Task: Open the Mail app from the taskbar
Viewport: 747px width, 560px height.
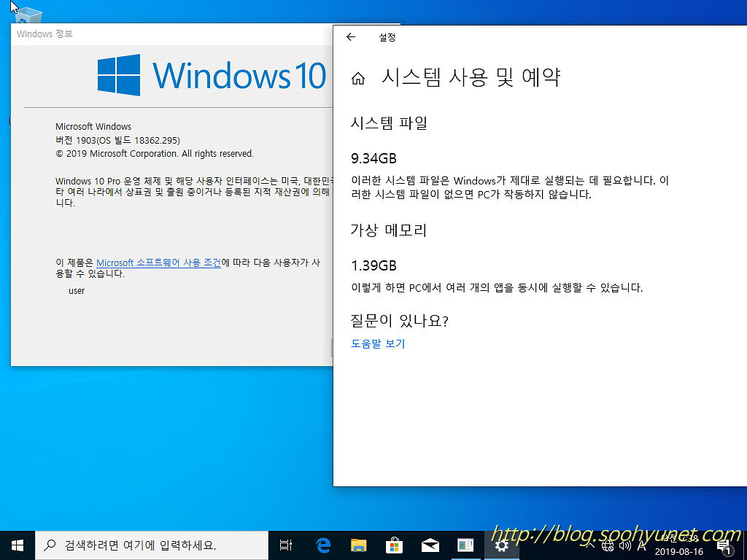Action: tap(430, 545)
